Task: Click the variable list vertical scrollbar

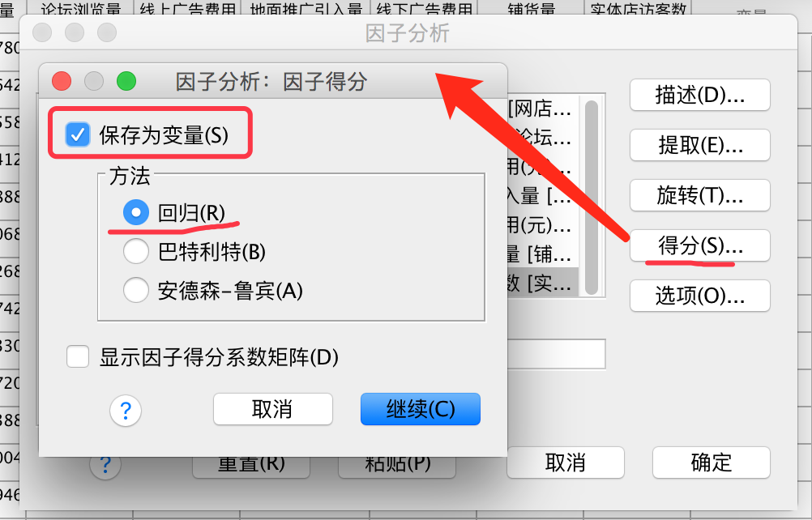Action: (x=591, y=197)
